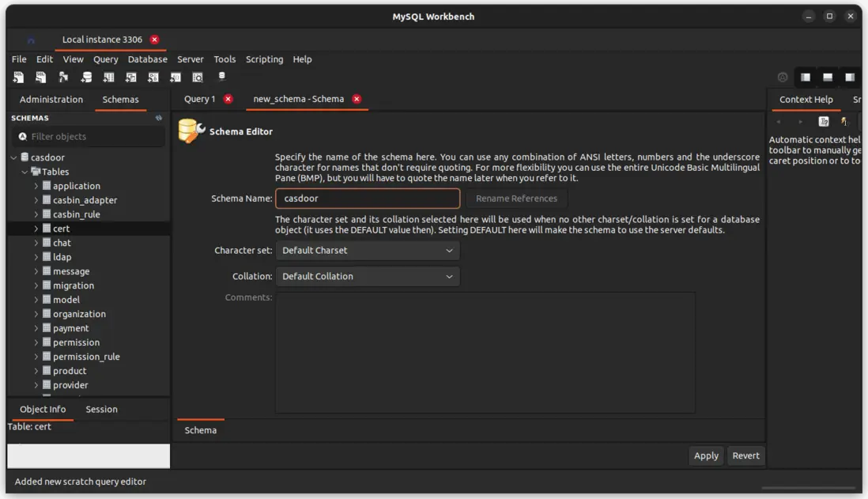Click the create new table icon
The height and width of the screenshot is (499, 868).
point(108,77)
